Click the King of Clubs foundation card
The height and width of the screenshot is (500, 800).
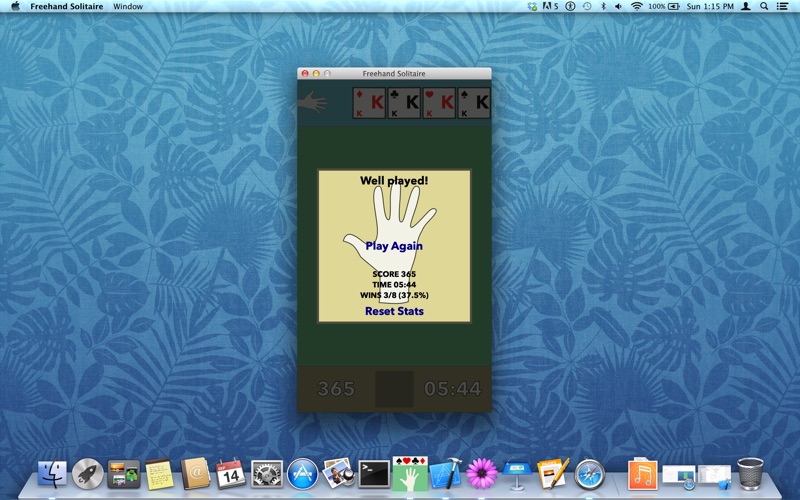click(406, 103)
